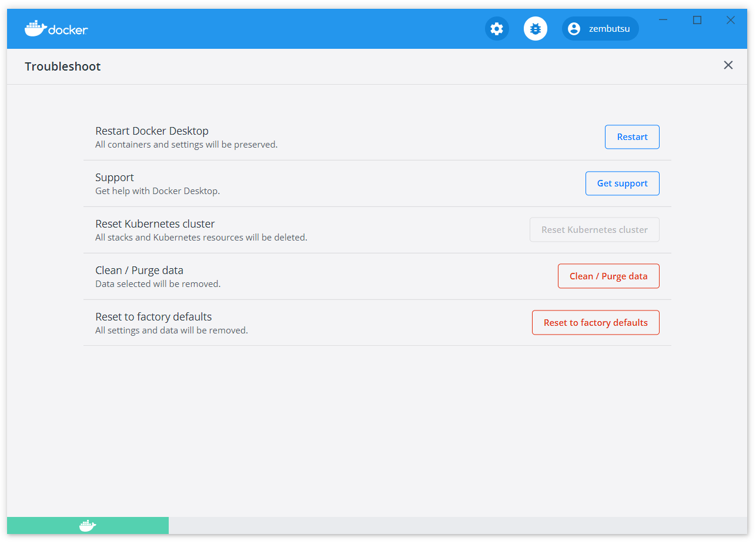
Task: Click the Support section heading
Action: coord(115,178)
